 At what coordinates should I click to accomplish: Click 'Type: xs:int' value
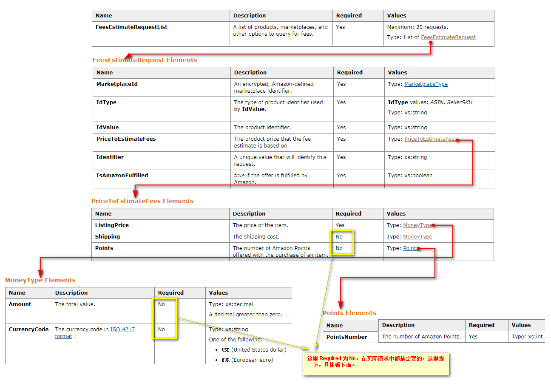[x=527, y=337]
